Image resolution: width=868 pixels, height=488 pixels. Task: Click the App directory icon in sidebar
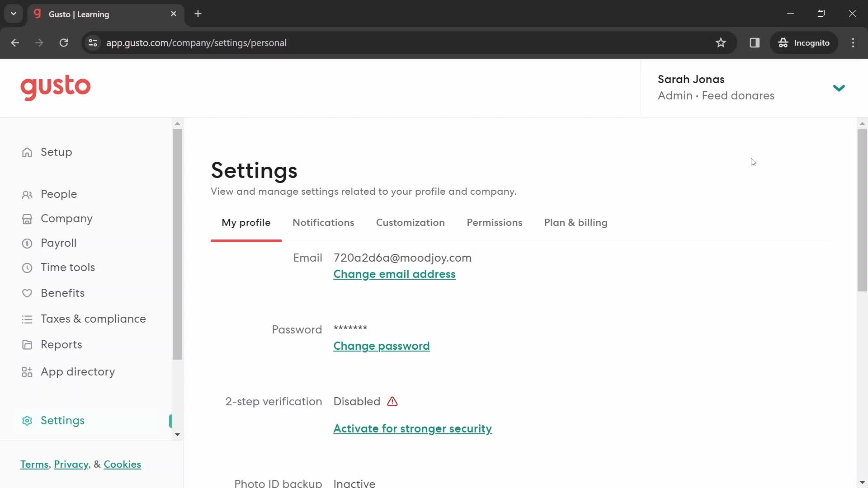[x=27, y=372]
